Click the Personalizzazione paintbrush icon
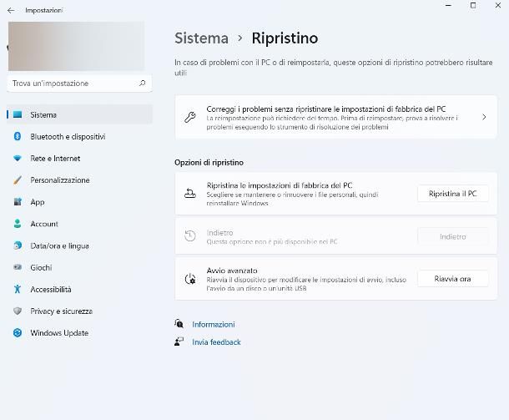The width and height of the screenshot is (509, 420). click(18, 180)
